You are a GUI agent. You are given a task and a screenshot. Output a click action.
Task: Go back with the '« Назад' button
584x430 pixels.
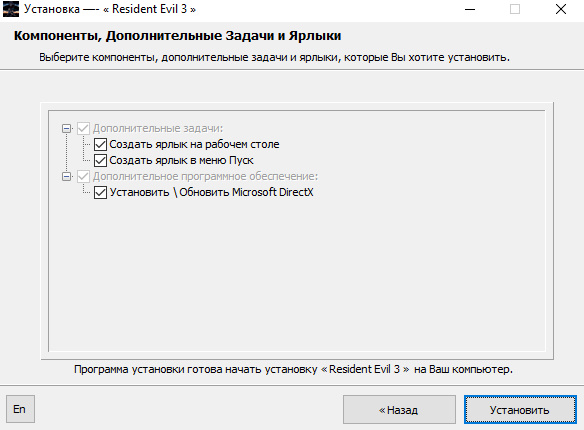pyautogui.click(x=399, y=410)
